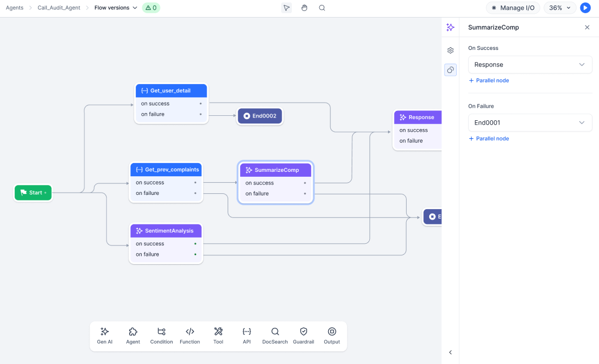
Task: Run the flow with play button
Action: click(x=585, y=8)
